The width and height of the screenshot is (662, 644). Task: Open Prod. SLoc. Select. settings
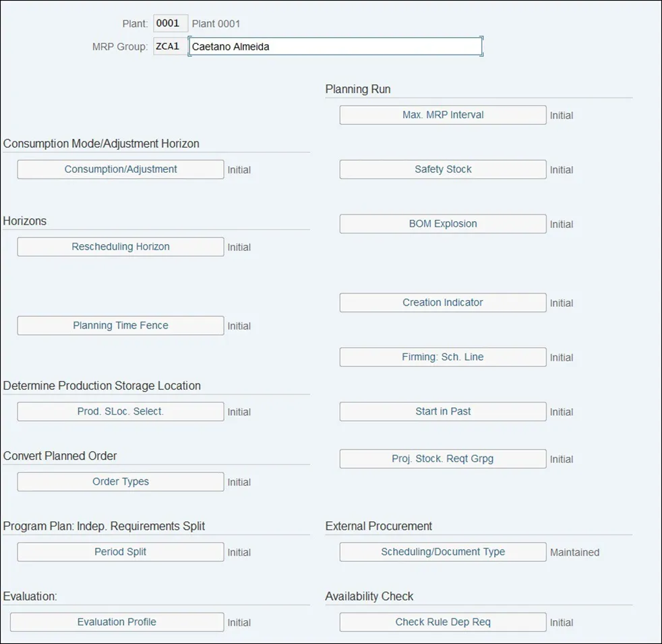click(120, 411)
